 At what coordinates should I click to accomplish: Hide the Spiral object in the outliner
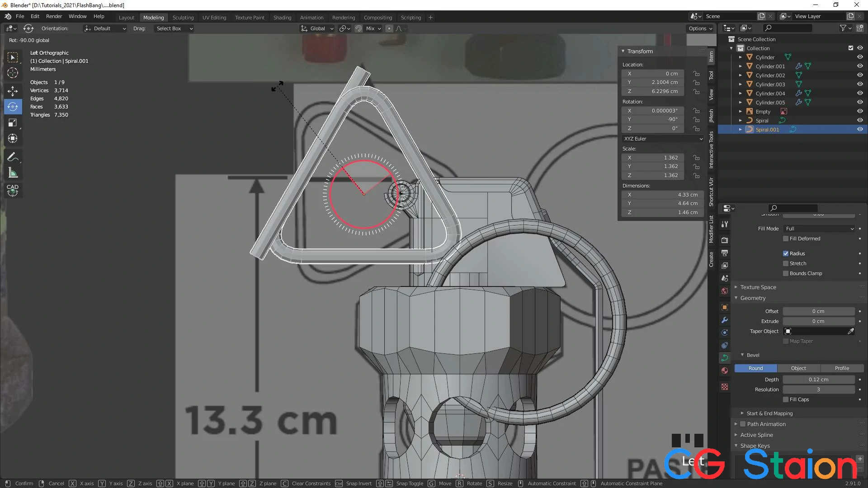pyautogui.click(x=859, y=120)
